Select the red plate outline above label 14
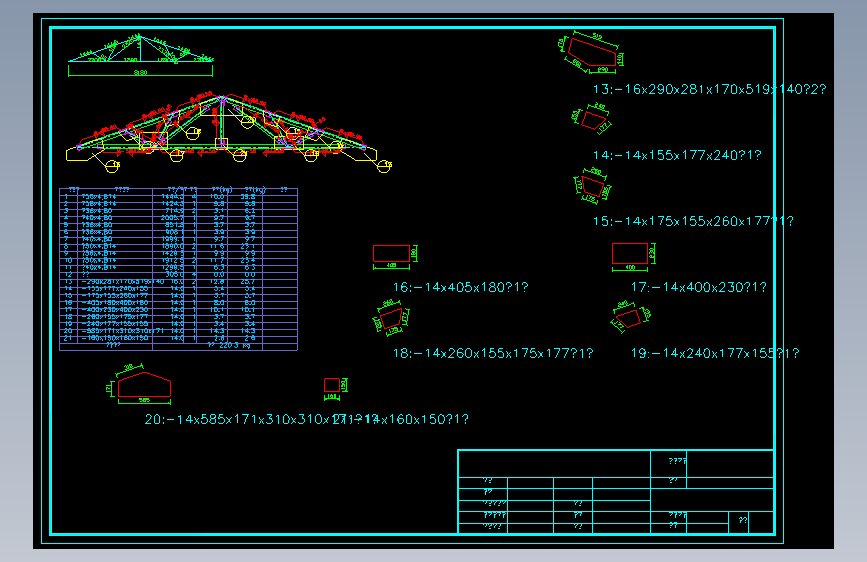The width and height of the screenshot is (867, 562). [x=594, y=121]
